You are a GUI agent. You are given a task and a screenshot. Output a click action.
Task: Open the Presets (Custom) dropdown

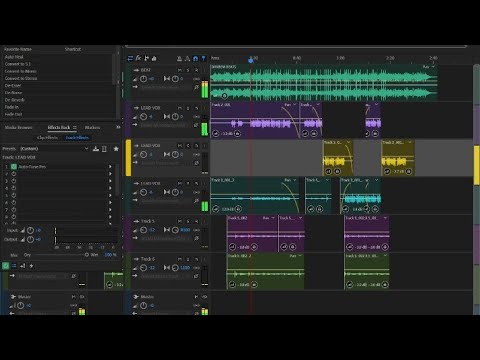click(x=55, y=149)
